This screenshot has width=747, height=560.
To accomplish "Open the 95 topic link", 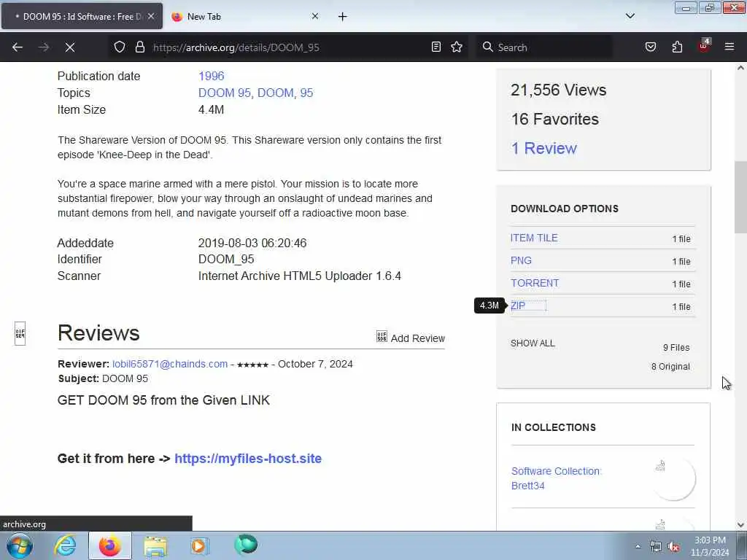I will click(x=306, y=93).
